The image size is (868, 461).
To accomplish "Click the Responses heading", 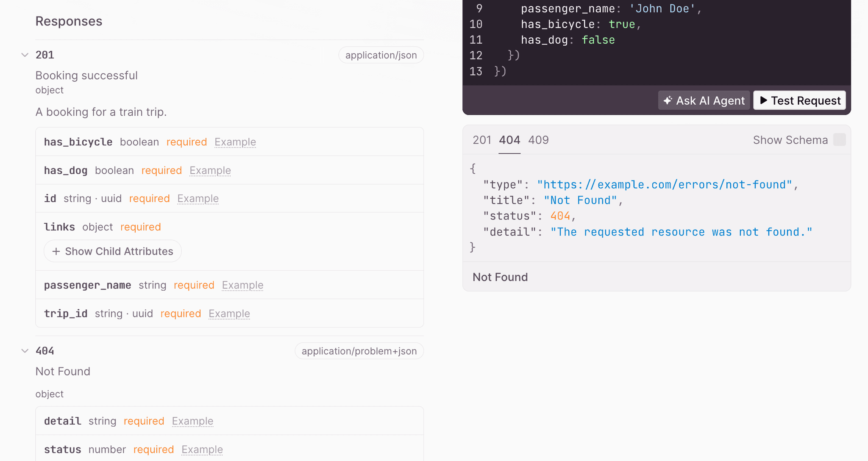I will tap(69, 21).
